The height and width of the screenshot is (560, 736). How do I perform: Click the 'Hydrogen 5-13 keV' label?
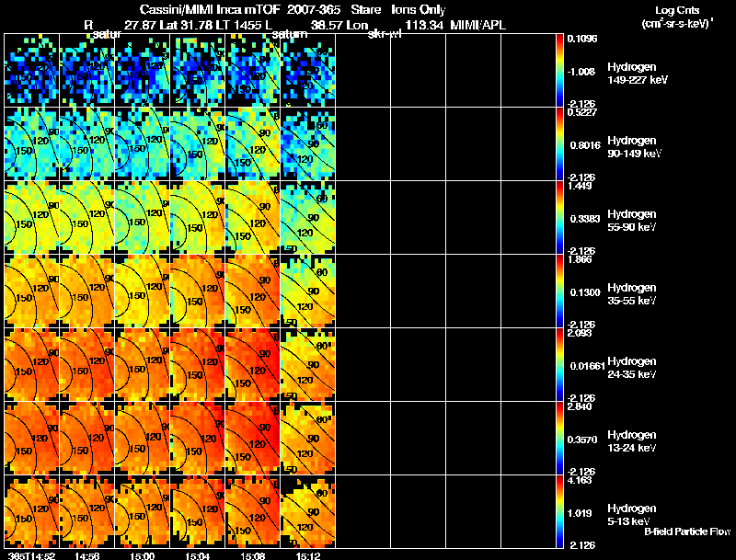coord(632,515)
